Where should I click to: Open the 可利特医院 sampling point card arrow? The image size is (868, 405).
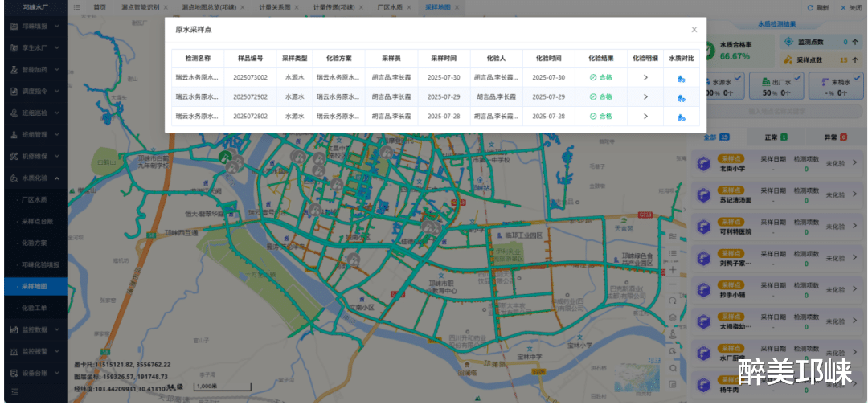point(854,227)
